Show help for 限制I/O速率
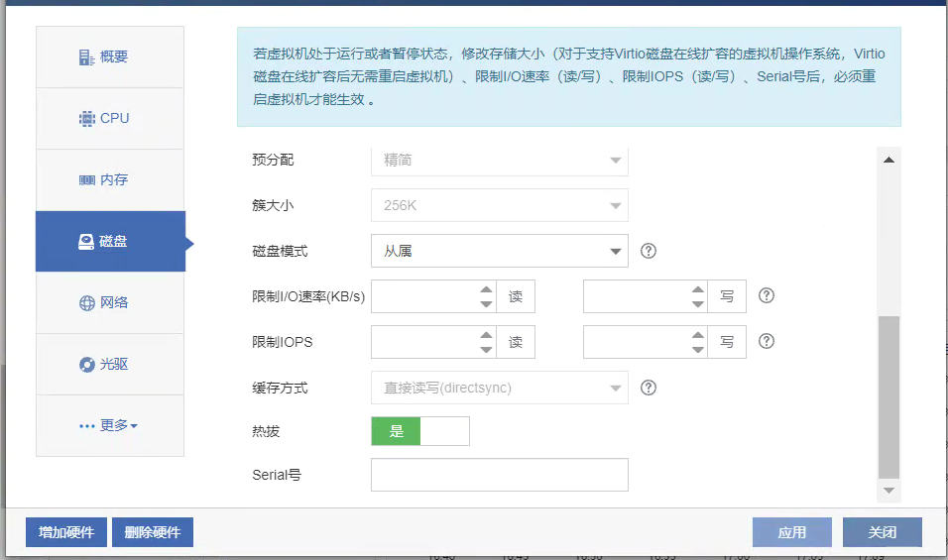Image resolution: width=948 pixels, height=560 pixels. tap(766, 295)
